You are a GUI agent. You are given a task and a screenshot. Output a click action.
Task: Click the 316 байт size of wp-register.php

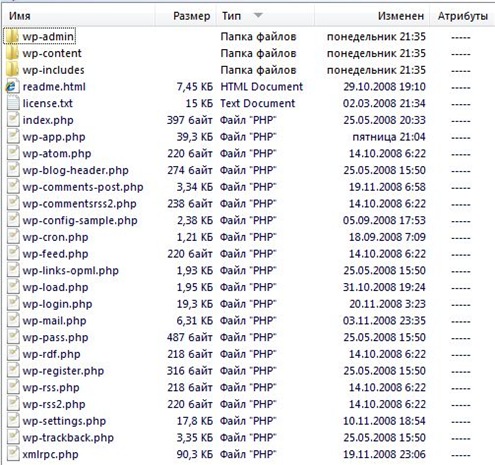coord(190,370)
